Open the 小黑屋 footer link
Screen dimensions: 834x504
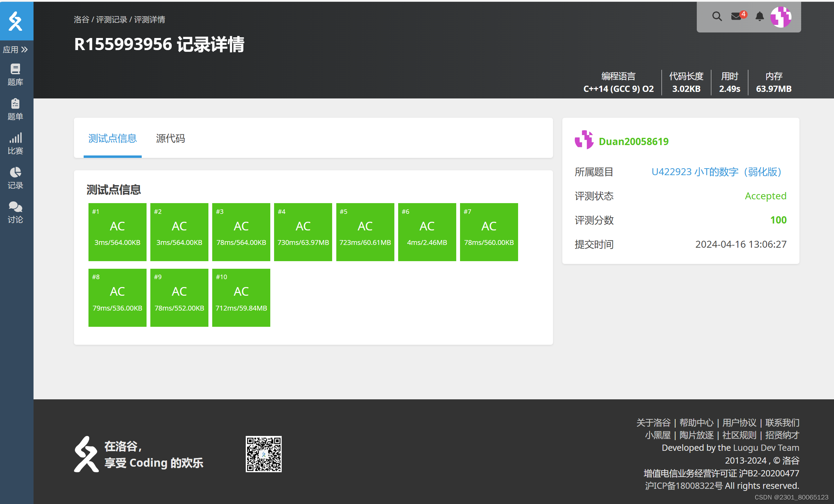click(657, 435)
